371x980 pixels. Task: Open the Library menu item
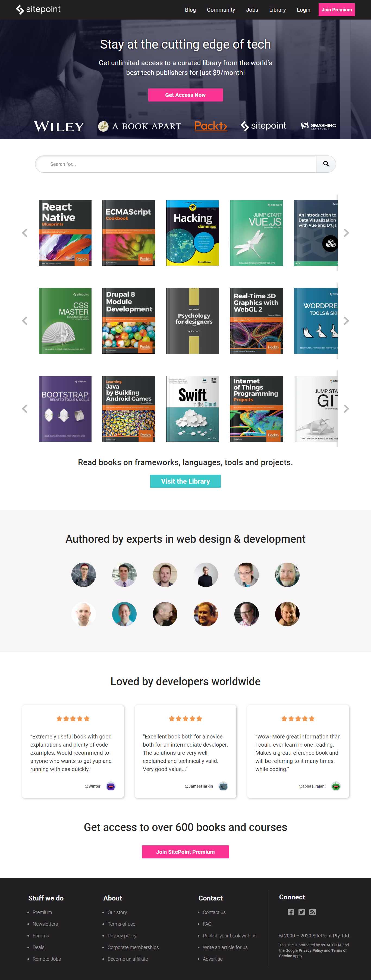[277, 10]
